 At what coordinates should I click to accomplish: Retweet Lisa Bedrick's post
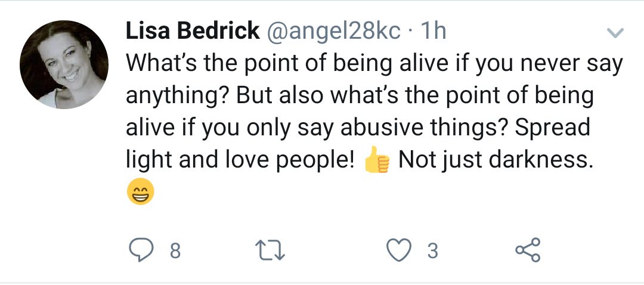pos(270,250)
